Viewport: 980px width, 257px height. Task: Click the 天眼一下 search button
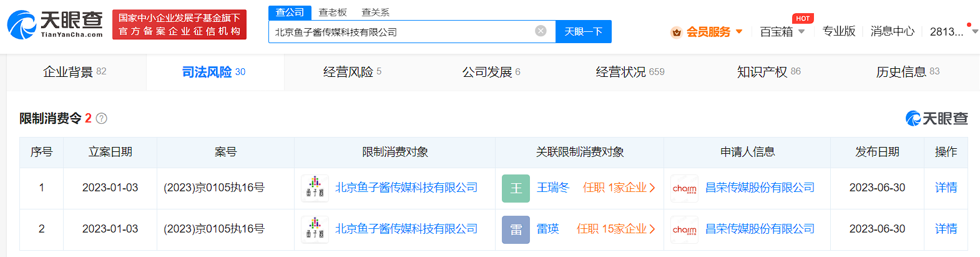click(x=584, y=31)
